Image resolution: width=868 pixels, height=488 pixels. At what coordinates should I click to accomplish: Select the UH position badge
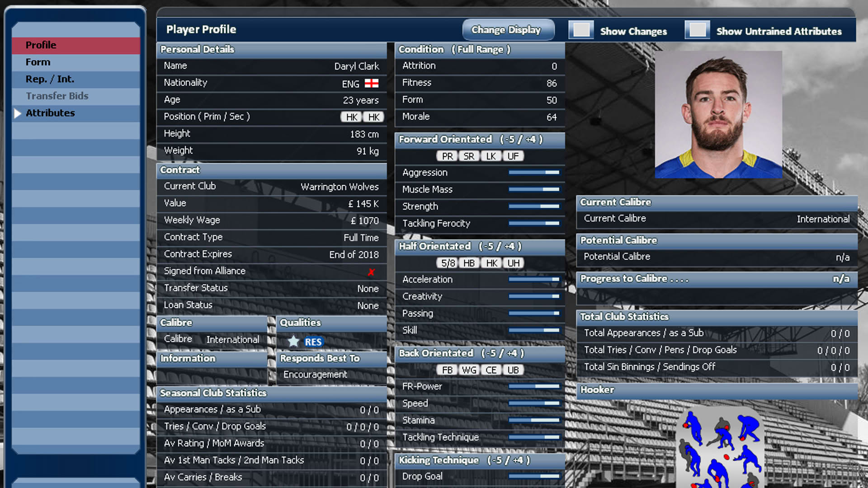513,263
